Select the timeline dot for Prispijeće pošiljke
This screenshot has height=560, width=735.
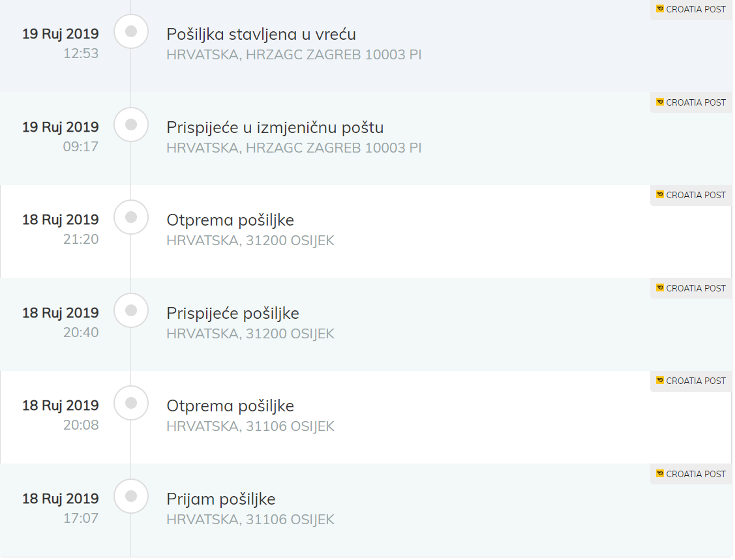131,310
